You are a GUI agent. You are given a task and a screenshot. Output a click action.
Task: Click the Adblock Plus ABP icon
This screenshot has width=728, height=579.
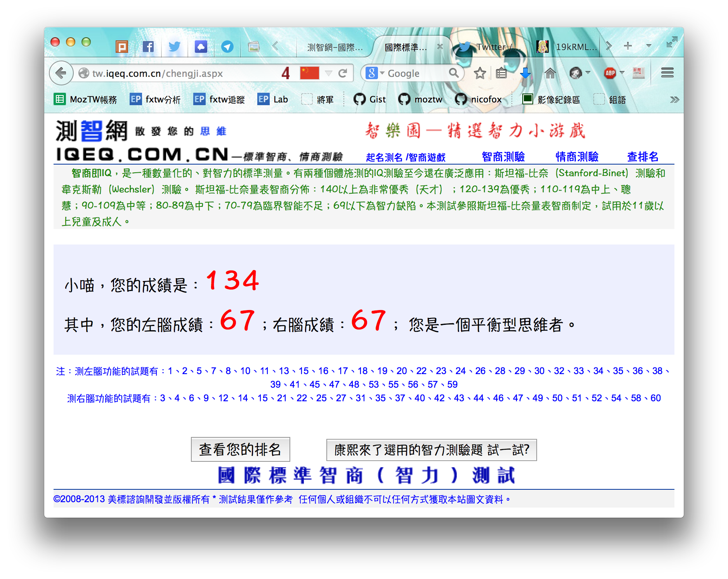[610, 73]
